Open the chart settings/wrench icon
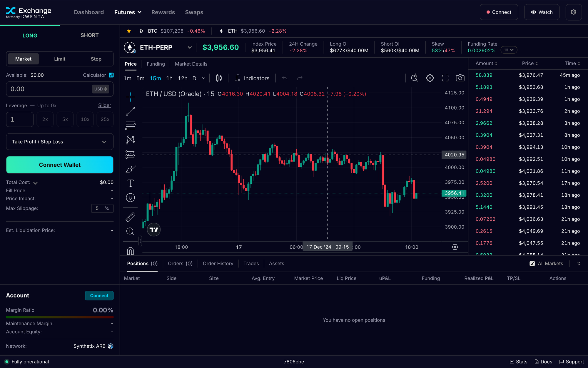 [430, 78]
